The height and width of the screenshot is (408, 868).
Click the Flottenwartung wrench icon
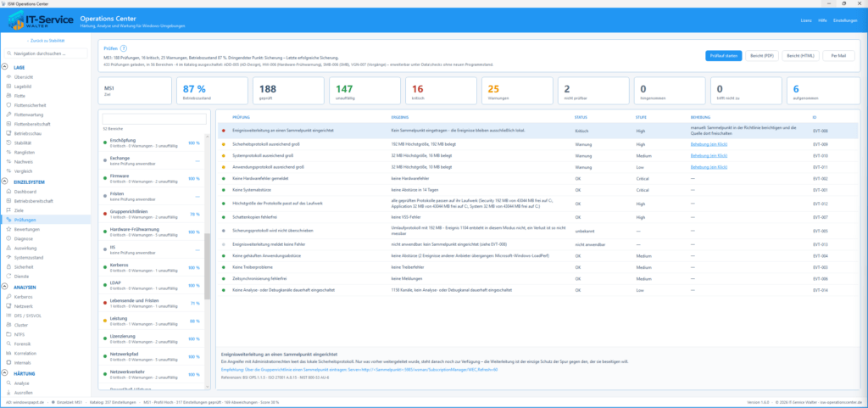point(8,115)
